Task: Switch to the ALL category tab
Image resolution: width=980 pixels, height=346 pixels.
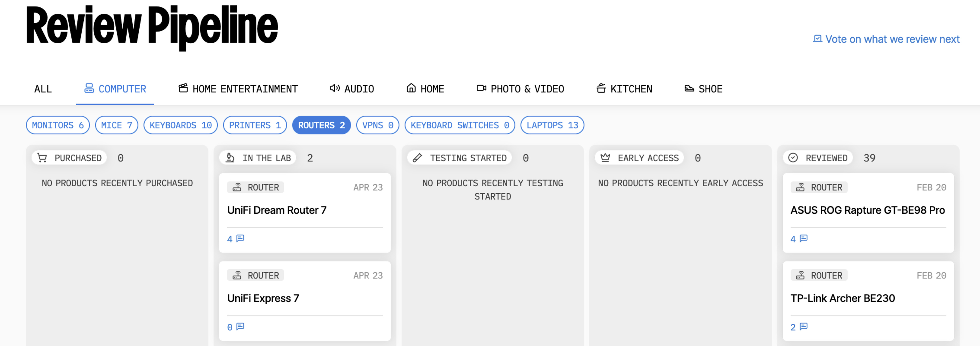Action: 43,89
